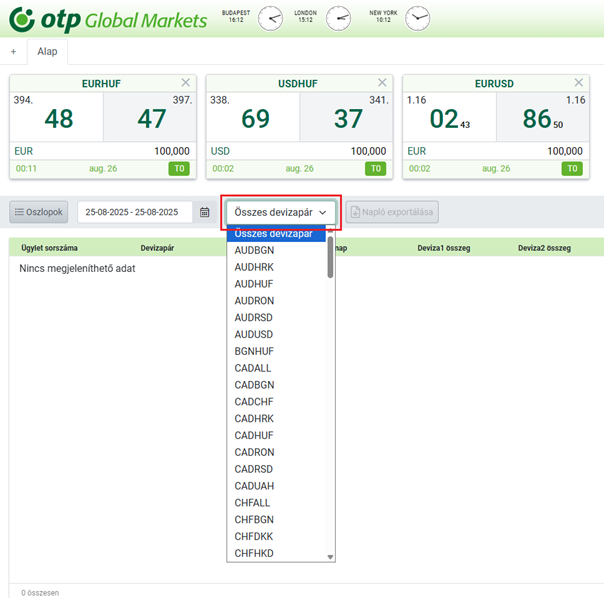Click the EURHUF tile title
Screen dimensions: 604x598
101,84
